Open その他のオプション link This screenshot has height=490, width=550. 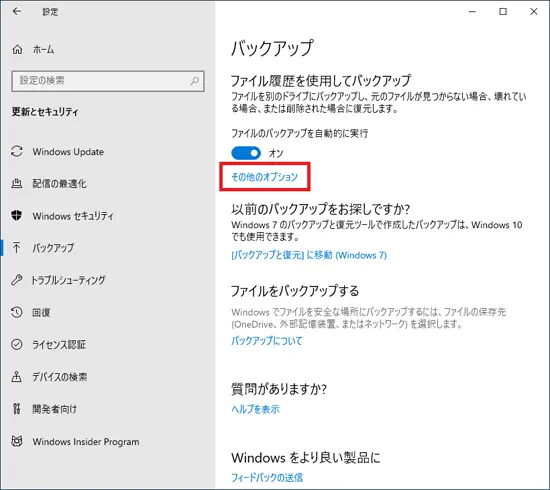[x=264, y=177]
